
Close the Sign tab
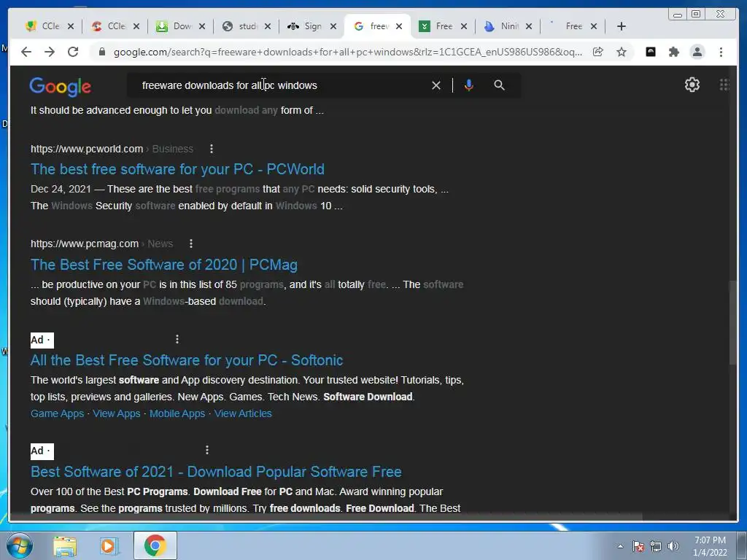(x=333, y=26)
